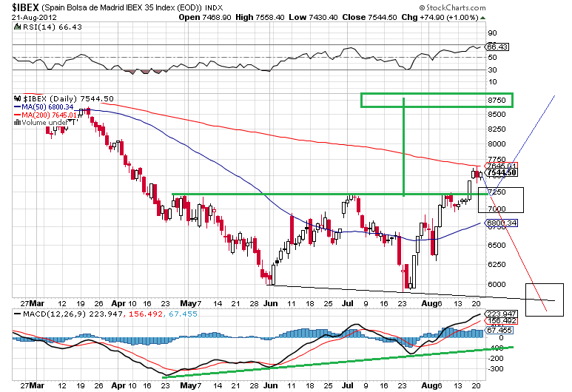Click the INDX exchange label
The width and height of the screenshot is (572, 392).
click(x=214, y=7)
